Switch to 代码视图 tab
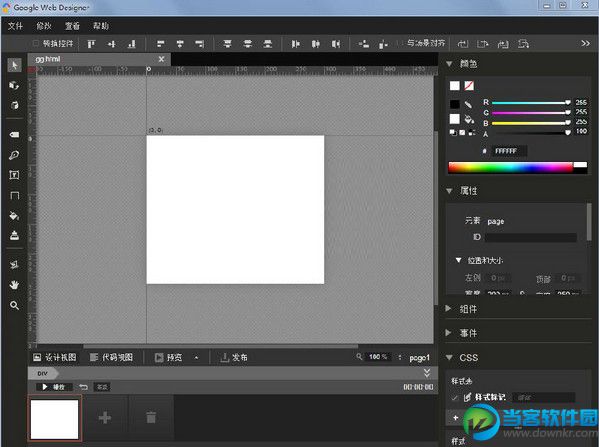This screenshot has width=599, height=447. [111, 358]
